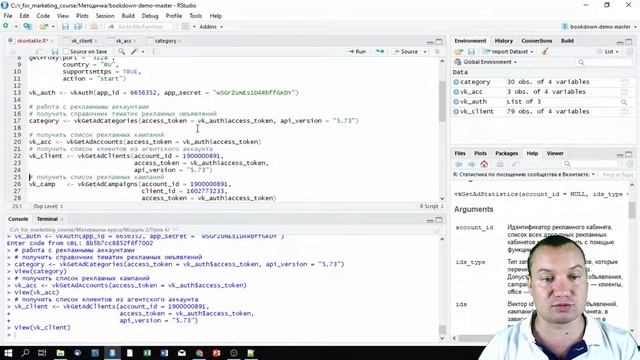This screenshot has width=640, height=360.
Task: Click the New File icon in main toolbar
Action: click(6, 27)
